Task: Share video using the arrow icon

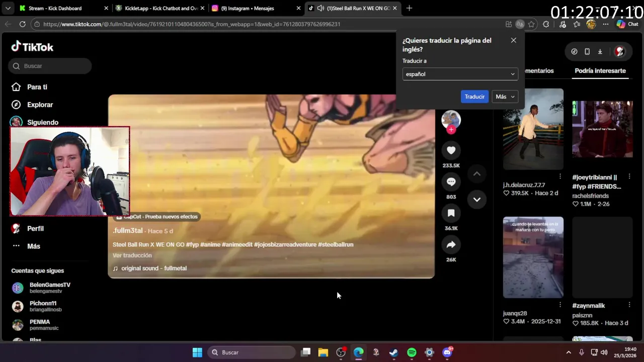Action: click(x=451, y=244)
